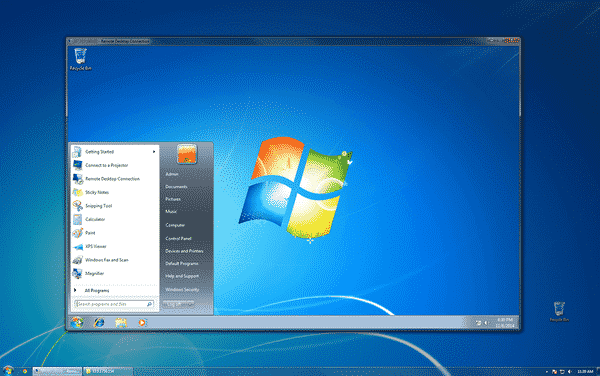This screenshot has width=600, height=376.
Task: Open Windows Fax and Scan
Action: [114, 260]
